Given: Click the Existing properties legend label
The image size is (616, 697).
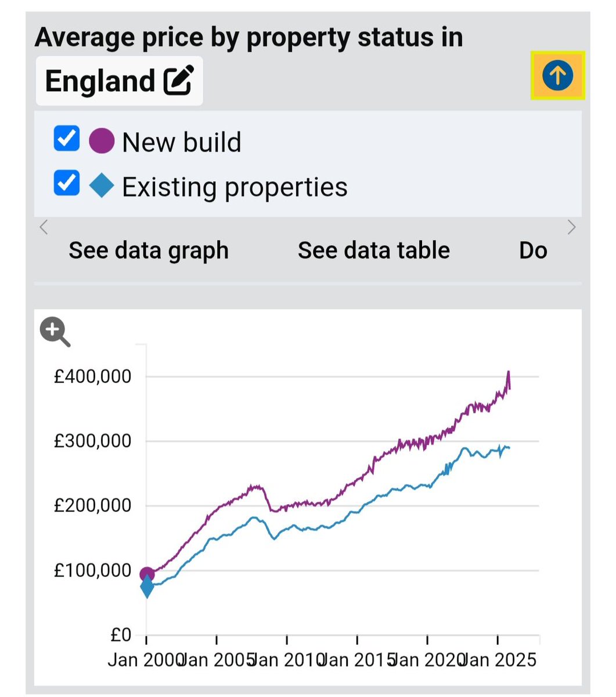Looking at the screenshot, I should (x=235, y=187).
